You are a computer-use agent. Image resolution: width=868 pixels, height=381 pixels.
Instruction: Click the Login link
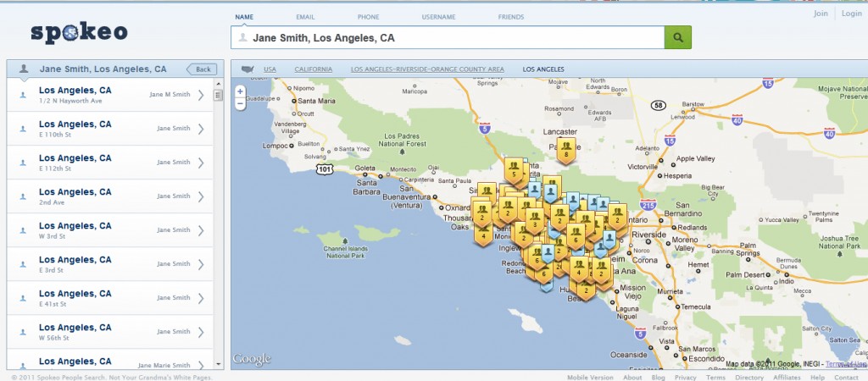click(x=851, y=14)
